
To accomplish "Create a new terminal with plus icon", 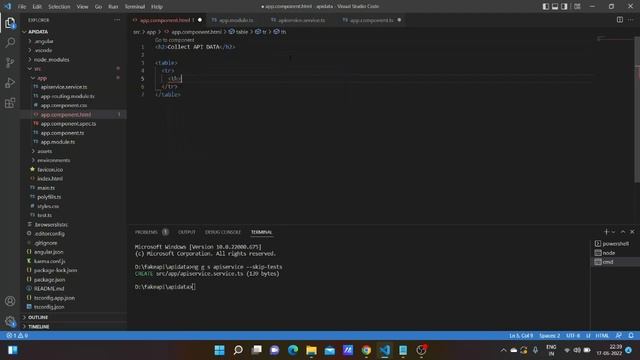I will click(607, 232).
